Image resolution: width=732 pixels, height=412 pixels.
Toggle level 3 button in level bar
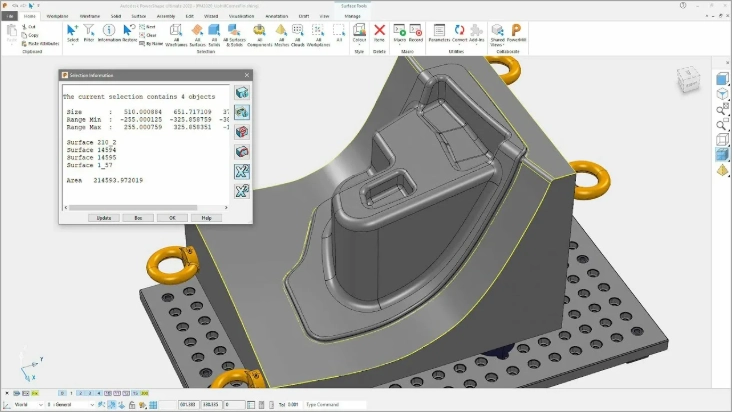pos(90,393)
